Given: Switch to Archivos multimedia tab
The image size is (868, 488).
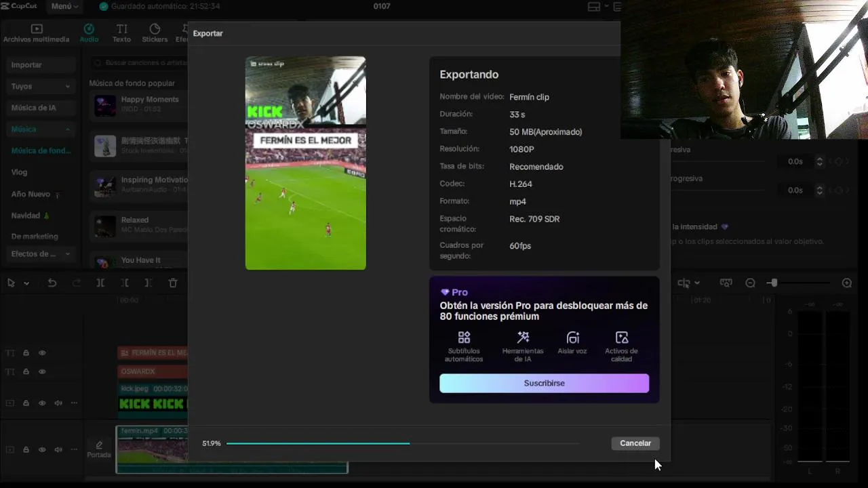Looking at the screenshot, I should [37, 34].
